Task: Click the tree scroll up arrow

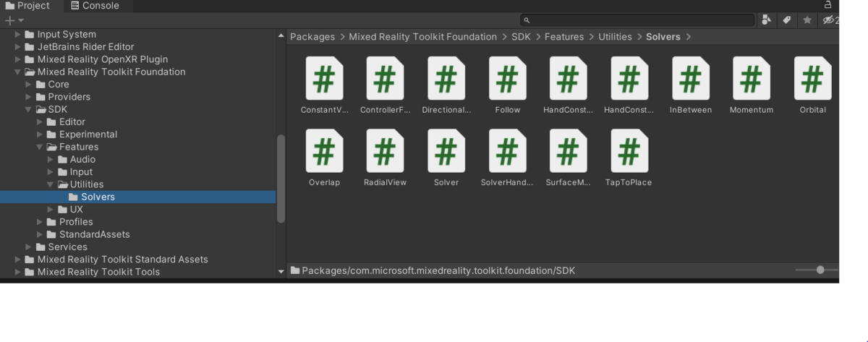Action: pos(281,35)
